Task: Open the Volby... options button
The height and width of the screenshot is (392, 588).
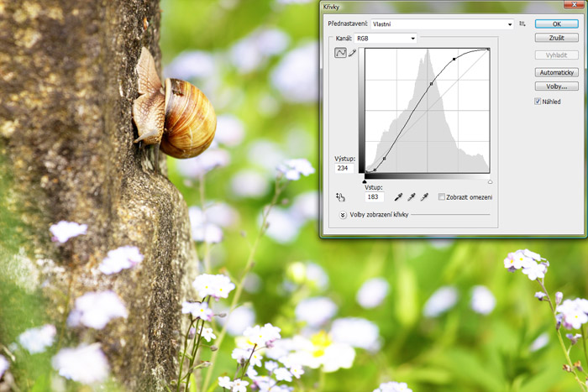Action: click(x=556, y=86)
